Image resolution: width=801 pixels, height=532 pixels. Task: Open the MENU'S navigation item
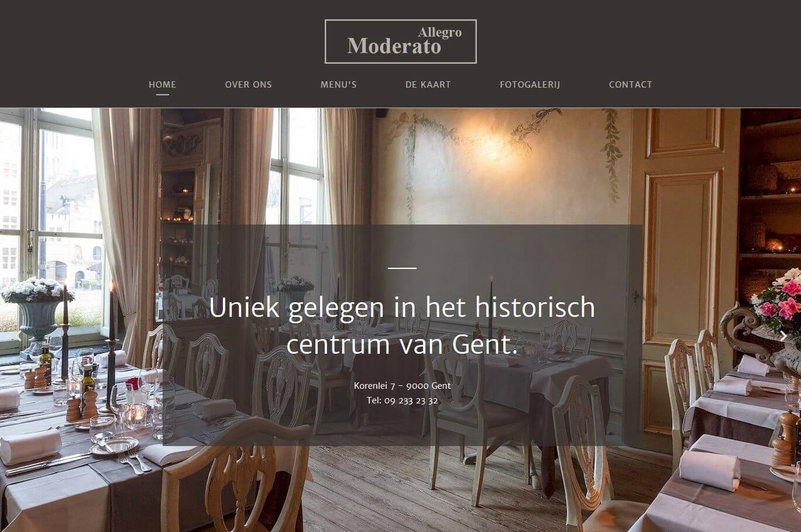pyautogui.click(x=339, y=84)
